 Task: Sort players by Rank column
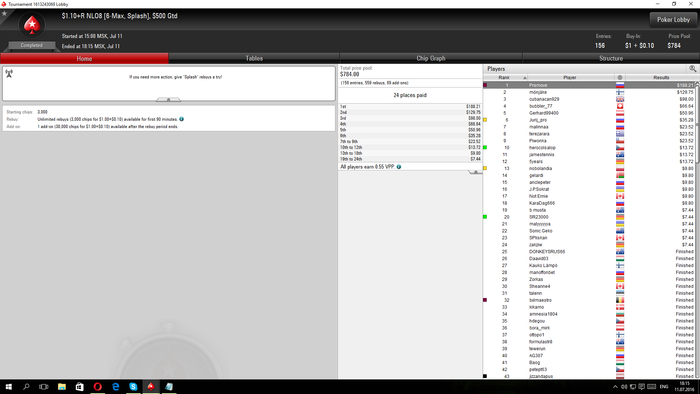click(x=505, y=78)
